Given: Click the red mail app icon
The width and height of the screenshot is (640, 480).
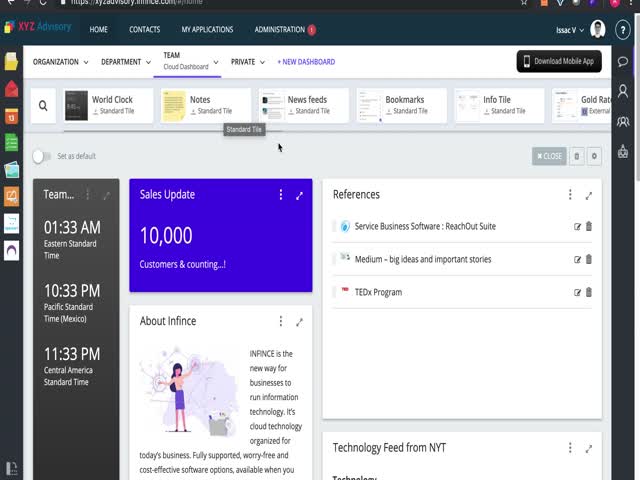Looking at the screenshot, I should (11, 89).
